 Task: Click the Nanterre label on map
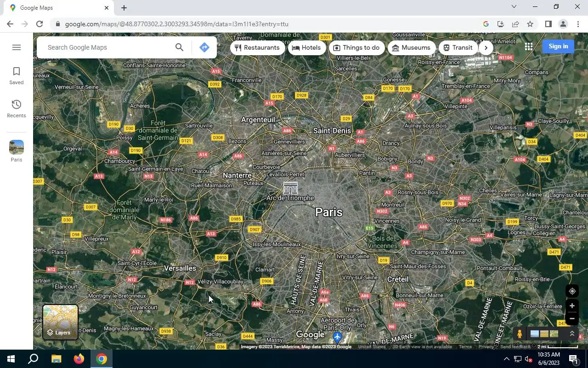pos(237,175)
